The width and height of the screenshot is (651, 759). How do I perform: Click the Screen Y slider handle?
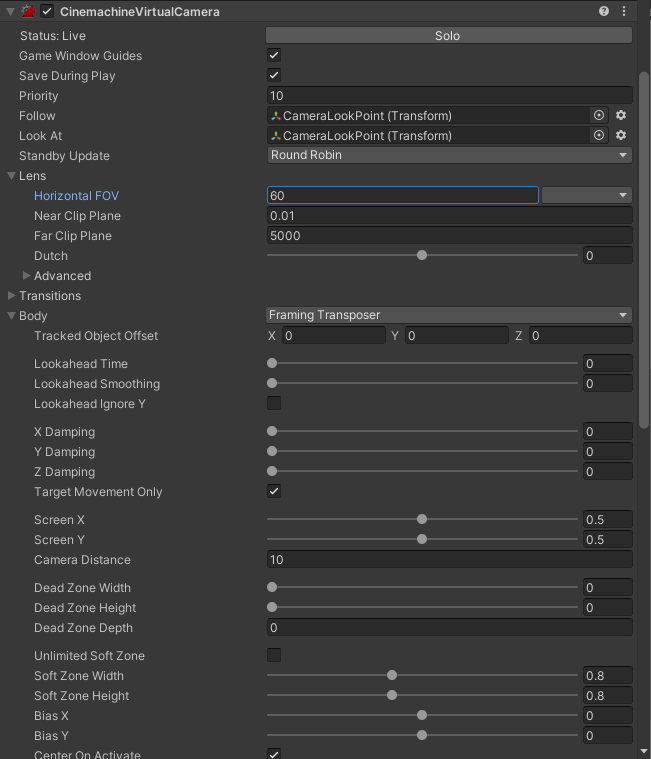[422, 539]
